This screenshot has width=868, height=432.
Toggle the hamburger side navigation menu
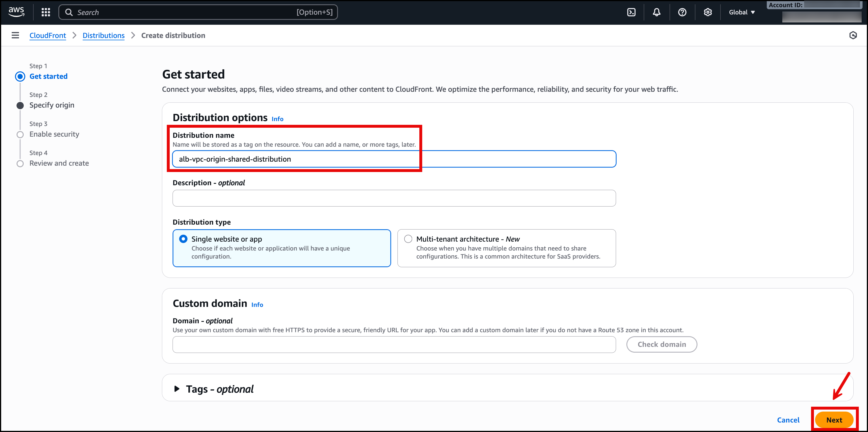tap(15, 35)
